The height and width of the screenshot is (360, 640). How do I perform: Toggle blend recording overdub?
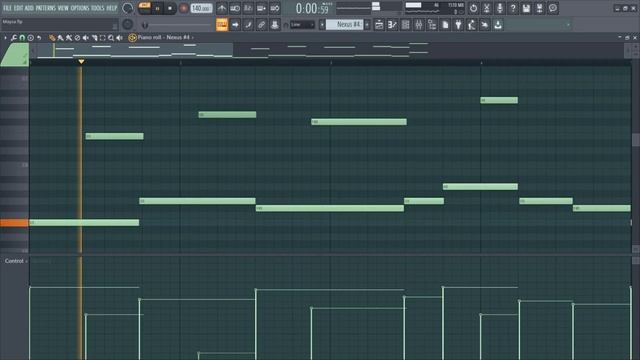pos(261,8)
